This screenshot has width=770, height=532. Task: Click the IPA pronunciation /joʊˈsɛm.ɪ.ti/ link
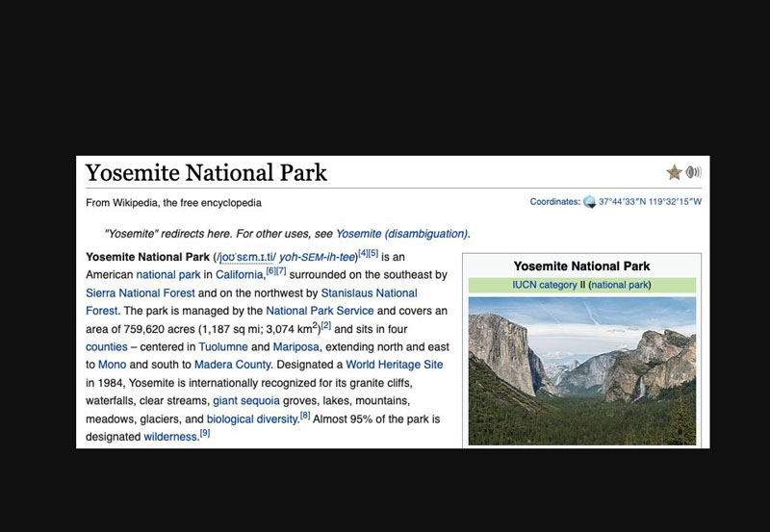click(x=246, y=257)
